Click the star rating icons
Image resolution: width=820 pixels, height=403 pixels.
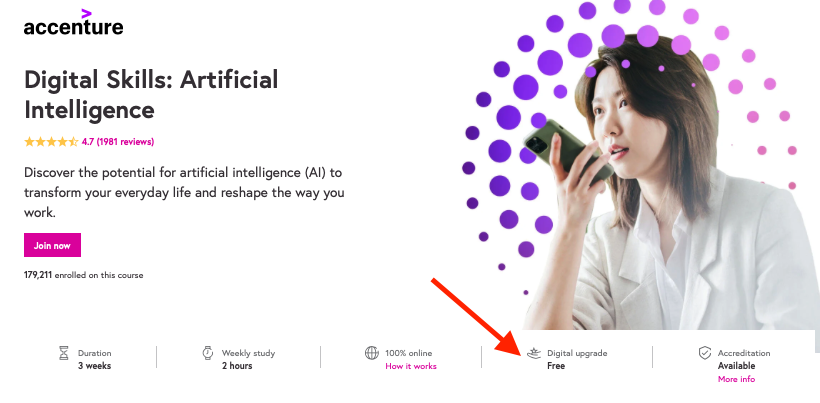[51, 142]
